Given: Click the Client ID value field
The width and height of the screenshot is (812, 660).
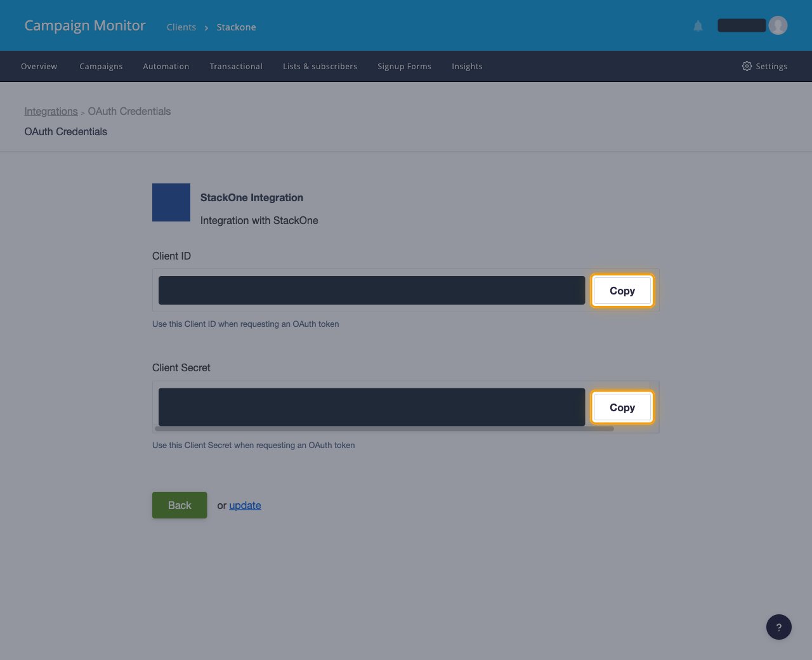Looking at the screenshot, I should click(372, 290).
